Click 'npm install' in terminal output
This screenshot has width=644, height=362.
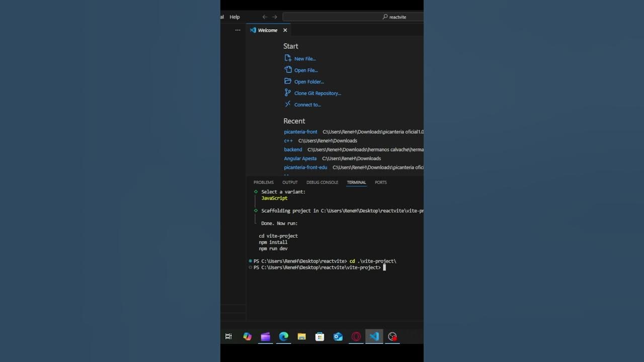tap(273, 242)
